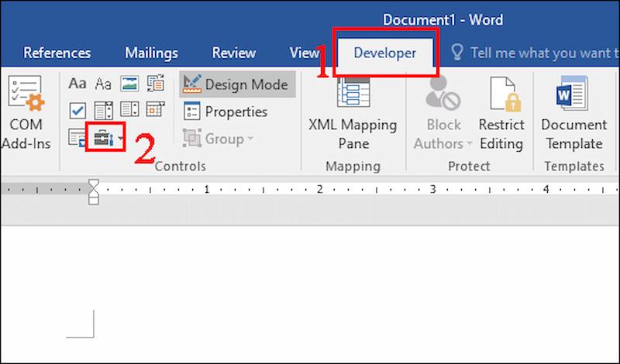Place the cursor in the blank document page
Screen dimensions: 620x364
coord(310,294)
